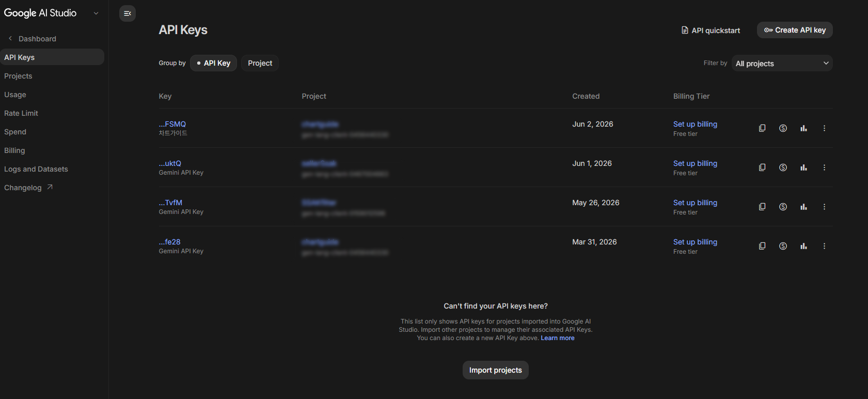This screenshot has height=399, width=868.
Task: Open the API quickstart guide
Action: [x=711, y=30]
